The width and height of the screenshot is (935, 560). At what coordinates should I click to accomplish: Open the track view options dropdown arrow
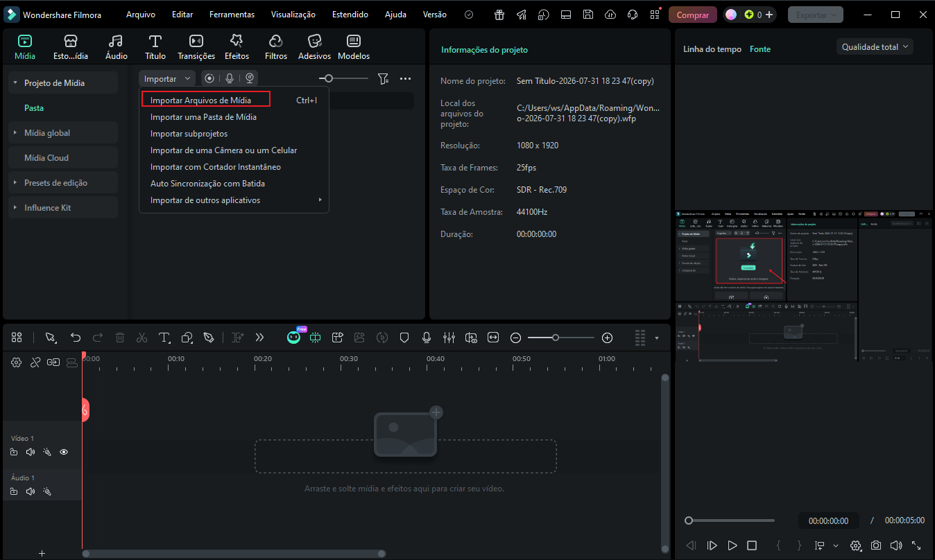[x=657, y=338]
